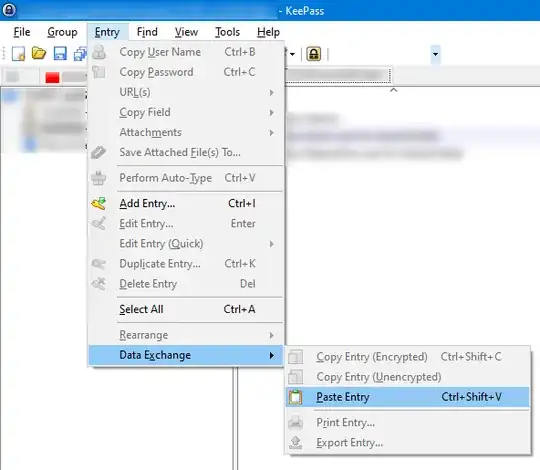
Task: Expand the Edit Entry (Quick) submenu arrow
Action: tap(272, 244)
